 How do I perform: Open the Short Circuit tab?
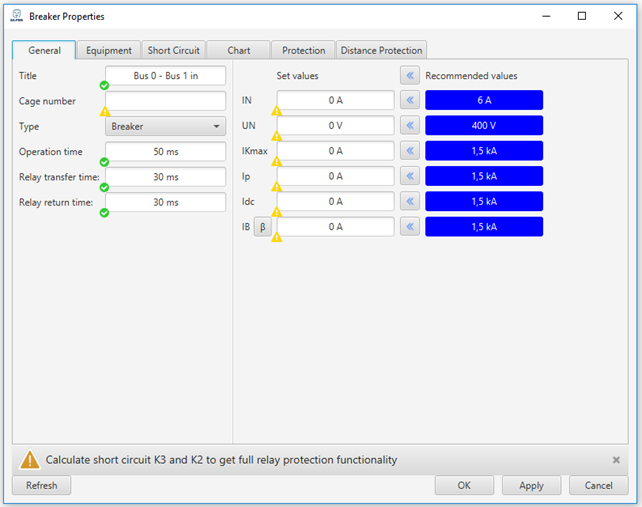click(174, 50)
